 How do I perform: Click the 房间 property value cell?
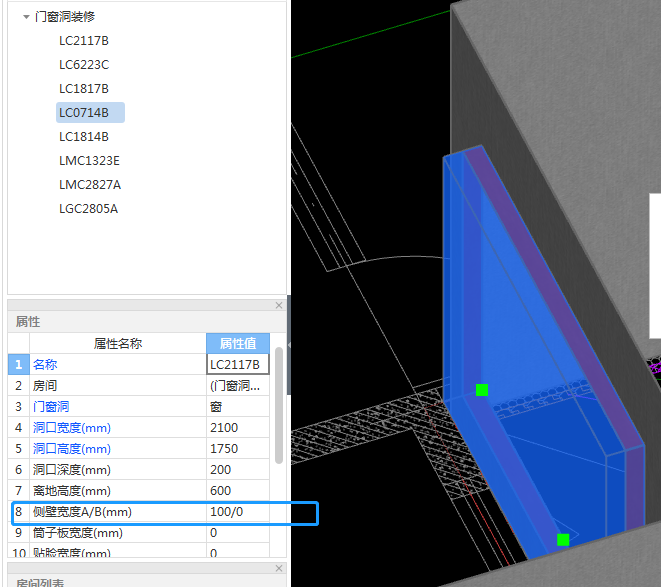(238, 385)
